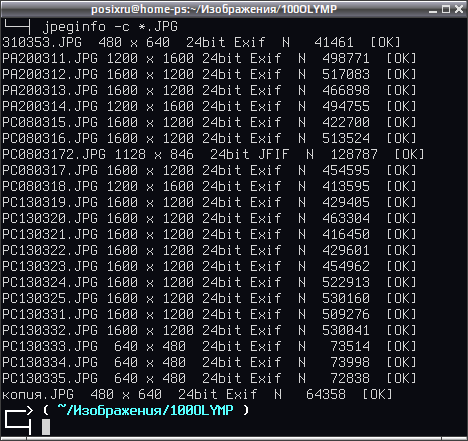Viewport: 468px width, 441px height.
Task: Select the filename копия.JPG
Action: point(38,394)
